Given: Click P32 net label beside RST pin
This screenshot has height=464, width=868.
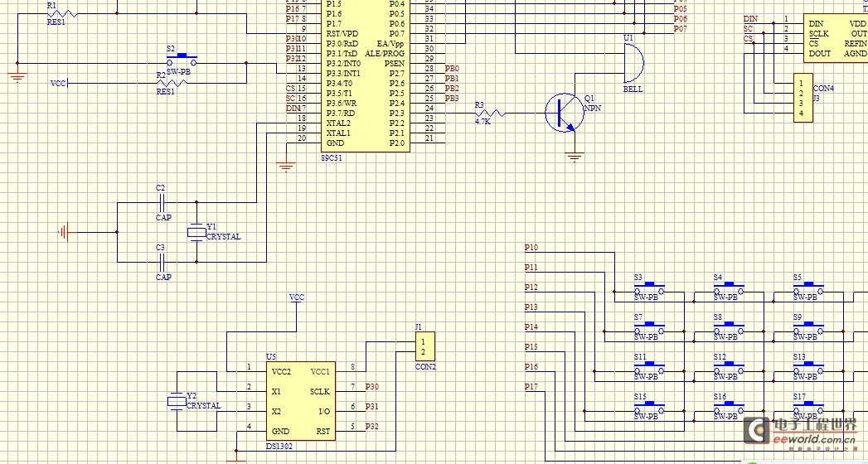Looking at the screenshot, I should (372, 427).
